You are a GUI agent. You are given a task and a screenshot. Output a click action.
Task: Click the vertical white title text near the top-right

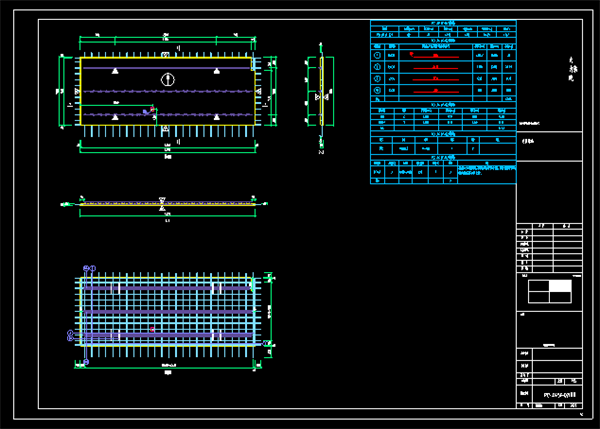pyautogui.click(x=572, y=69)
